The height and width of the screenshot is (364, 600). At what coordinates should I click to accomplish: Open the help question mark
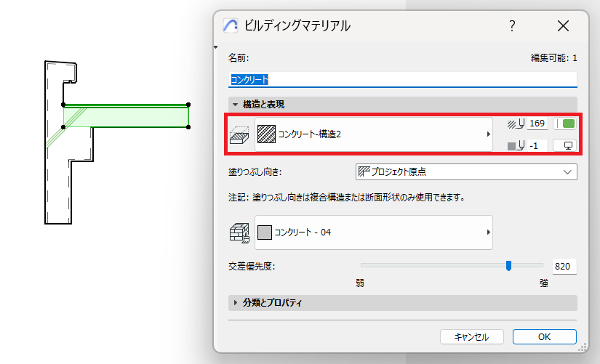click(x=513, y=26)
